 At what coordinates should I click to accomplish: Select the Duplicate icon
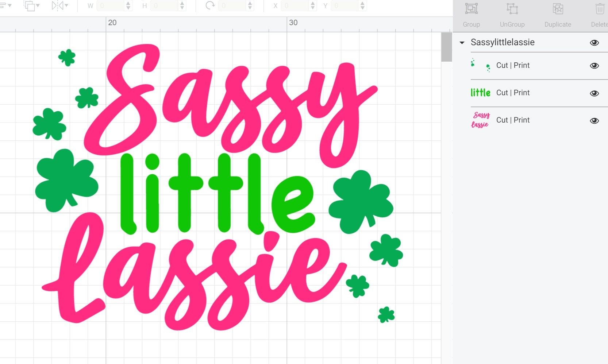click(x=557, y=9)
